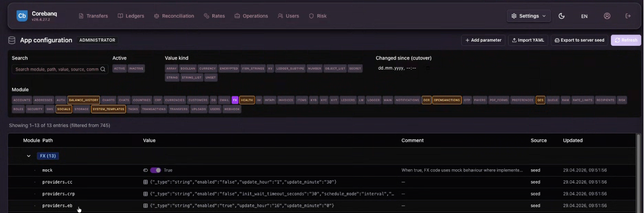Select the BALANCE_HISTORY module chip
The height and width of the screenshot is (213, 644).
pyautogui.click(x=84, y=100)
